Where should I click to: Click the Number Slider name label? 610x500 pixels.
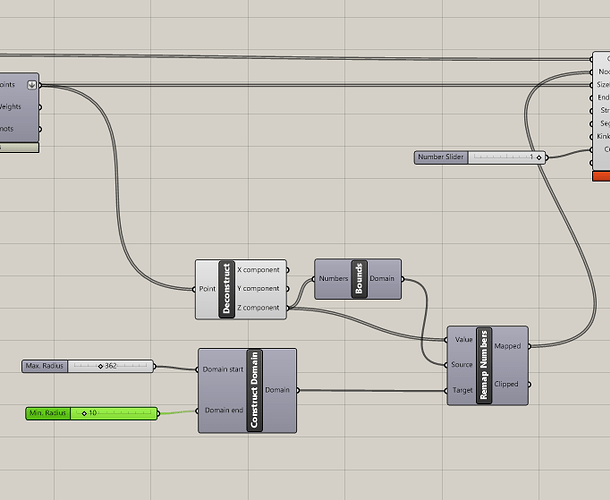pos(441,157)
